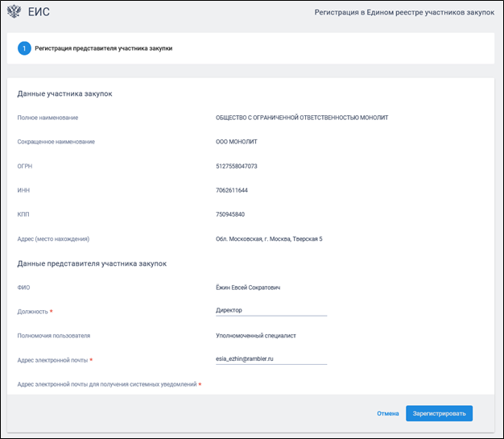Click the ЕИС coat of arms logo

click(x=14, y=11)
